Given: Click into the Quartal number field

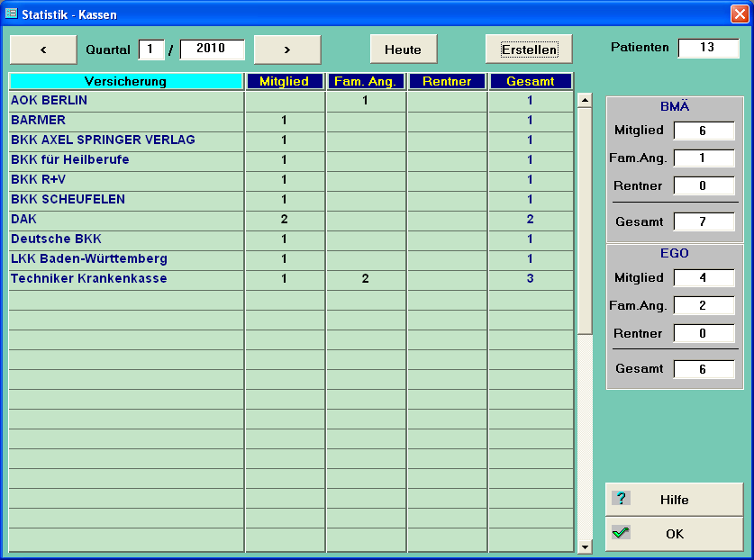Looking at the screenshot, I should [x=151, y=49].
